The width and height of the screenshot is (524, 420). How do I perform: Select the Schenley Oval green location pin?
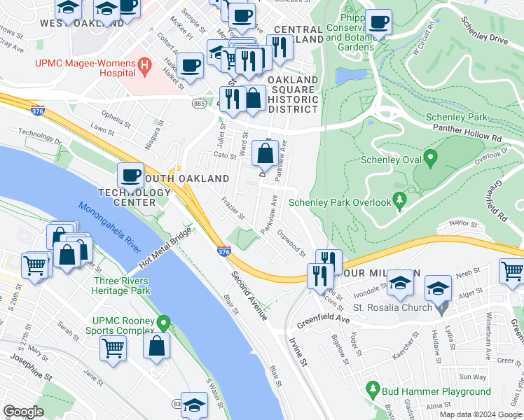tap(430, 159)
